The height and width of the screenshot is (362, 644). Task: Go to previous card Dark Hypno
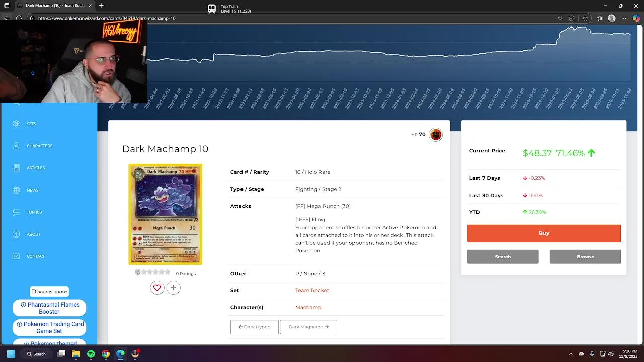pyautogui.click(x=254, y=327)
